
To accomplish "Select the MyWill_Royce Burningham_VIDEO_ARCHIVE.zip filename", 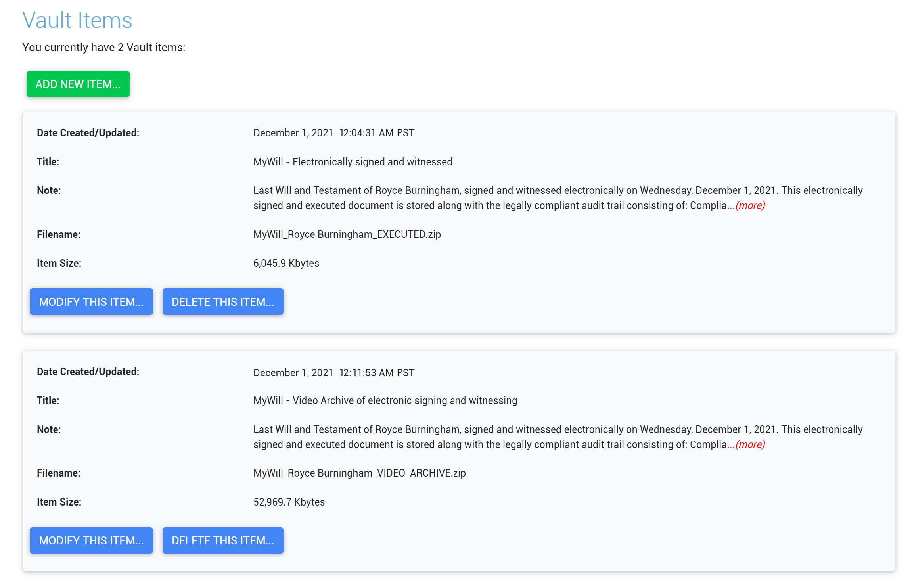I will coord(359,473).
